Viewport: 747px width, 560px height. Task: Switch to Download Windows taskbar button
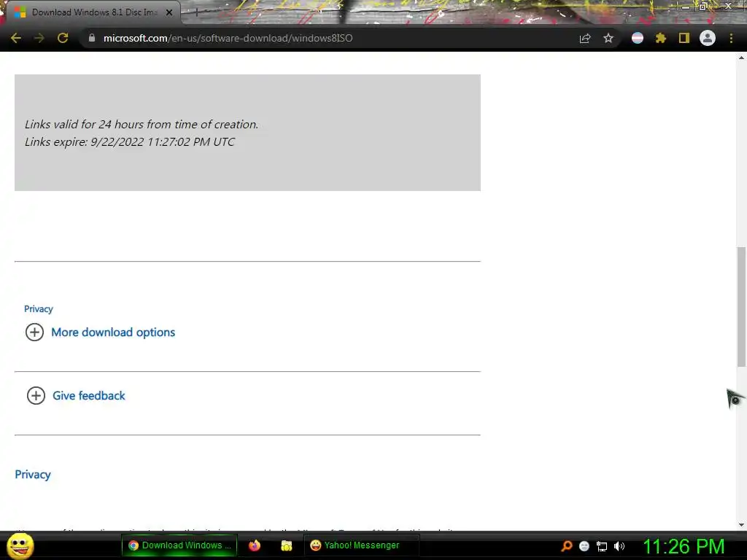[x=179, y=545]
